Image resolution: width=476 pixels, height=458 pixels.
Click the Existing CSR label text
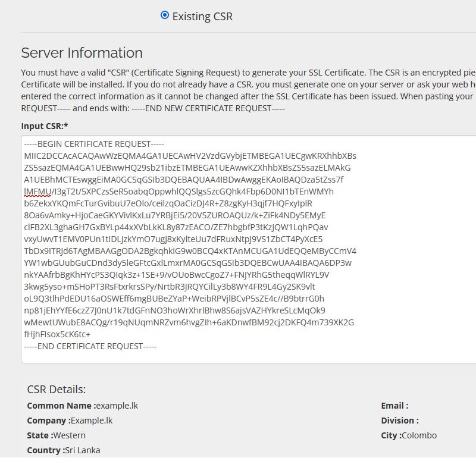(202, 17)
